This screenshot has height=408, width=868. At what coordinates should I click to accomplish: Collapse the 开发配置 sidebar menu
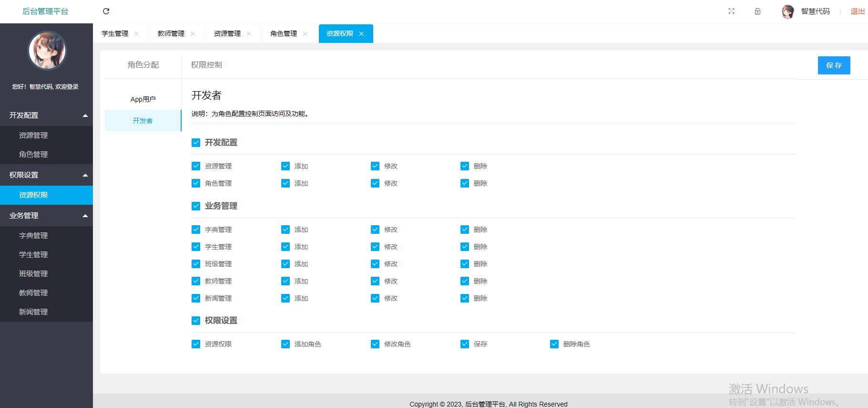tap(85, 115)
